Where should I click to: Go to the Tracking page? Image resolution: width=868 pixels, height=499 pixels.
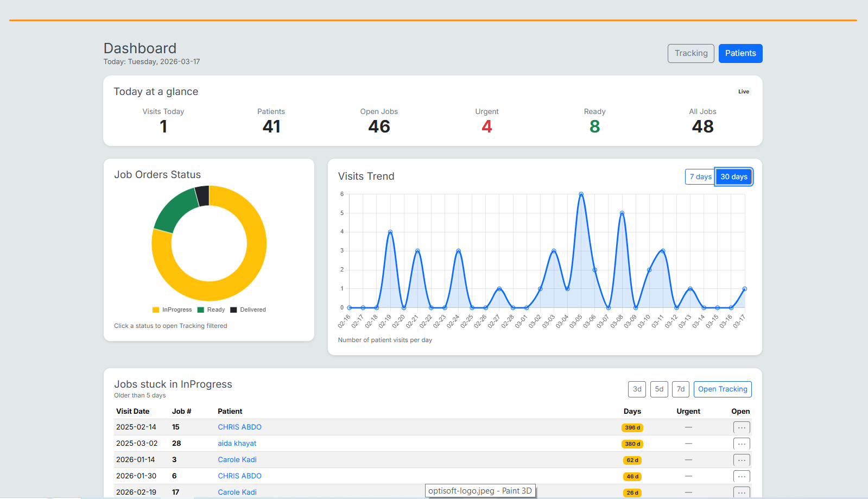click(690, 53)
